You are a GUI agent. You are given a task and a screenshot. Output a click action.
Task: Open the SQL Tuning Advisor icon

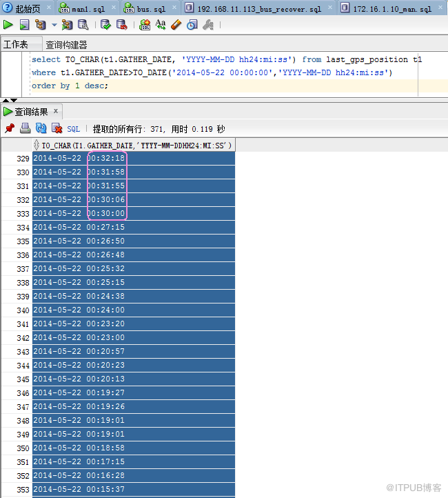tap(83, 24)
